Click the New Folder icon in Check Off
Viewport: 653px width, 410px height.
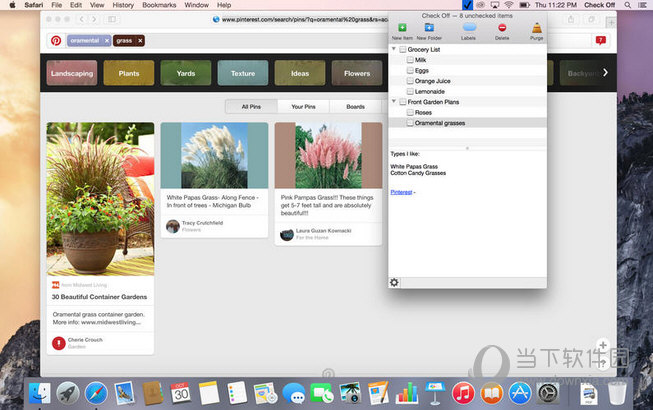pos(429,27)
